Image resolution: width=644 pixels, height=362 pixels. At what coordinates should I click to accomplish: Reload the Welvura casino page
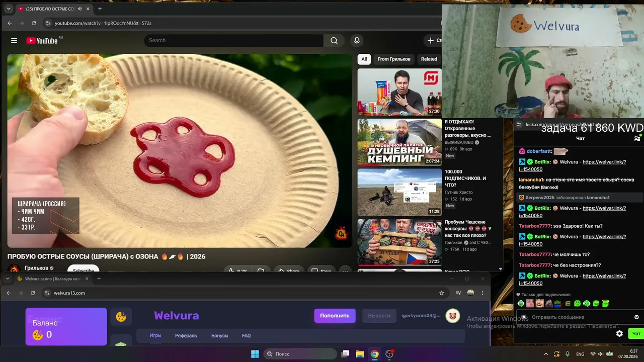(33, 293)
